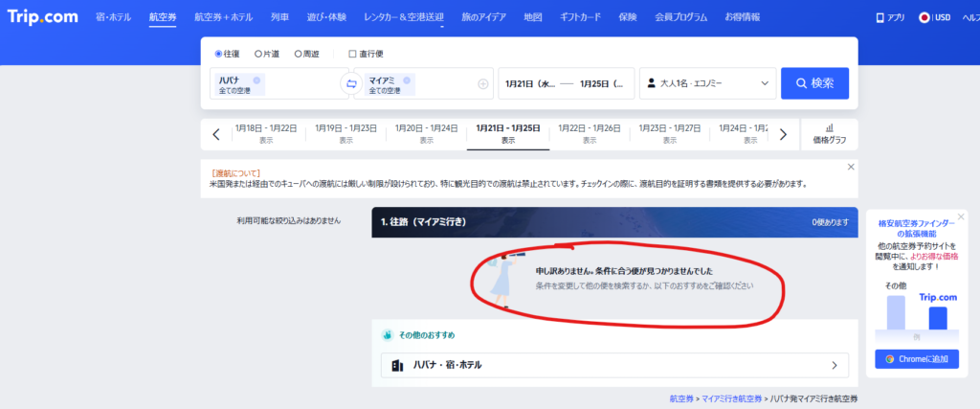Enable the 直行便 direct flights checkbox
Viewport: 980px width, 409px height.
tap(352, 54)
